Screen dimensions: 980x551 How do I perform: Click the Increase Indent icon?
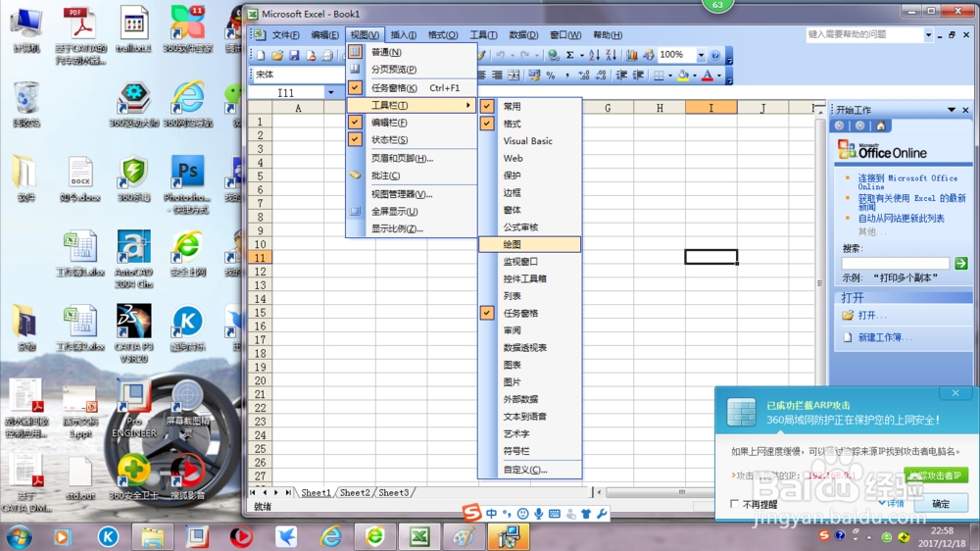[638, 75]
